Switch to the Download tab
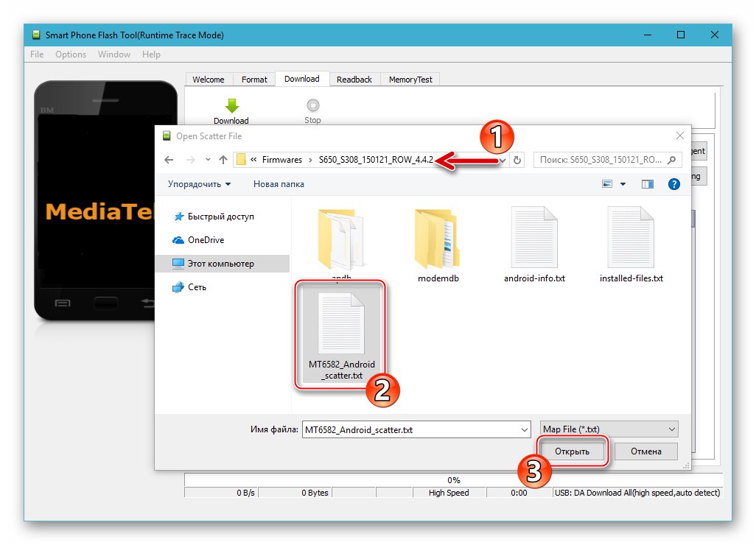 click(302, 79)
